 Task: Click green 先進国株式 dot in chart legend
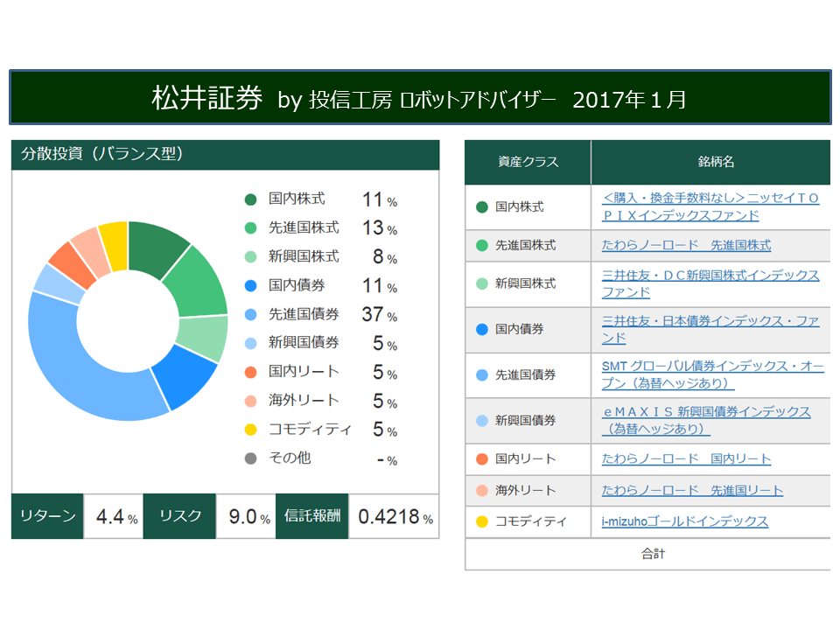[x=250, y=228]
